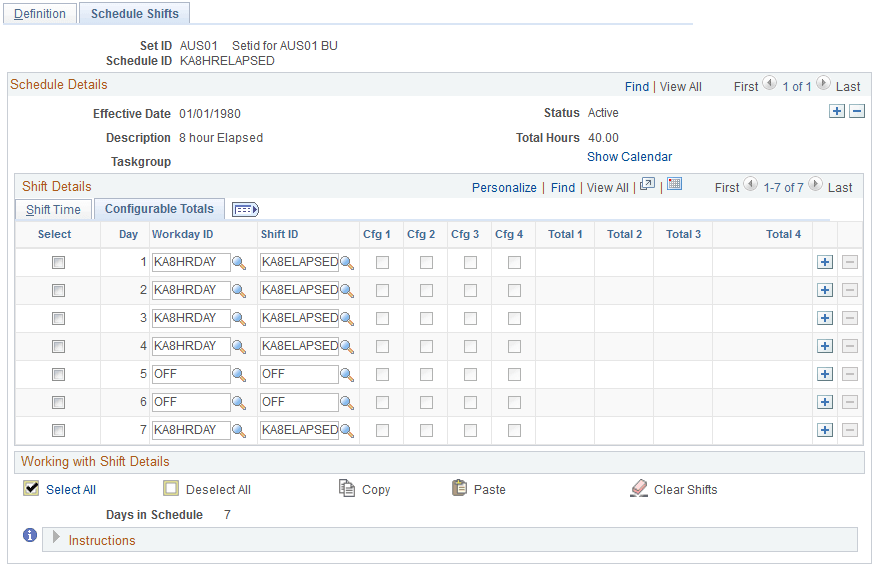This screenshot has height=567, width=876.
Task: Go to previous Schedule Details row arrow
Action: coord(769,83)
